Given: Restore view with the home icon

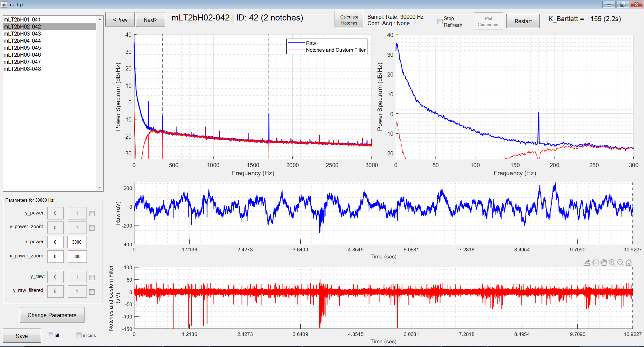Looking at the screenshot, I should point(629,263).
